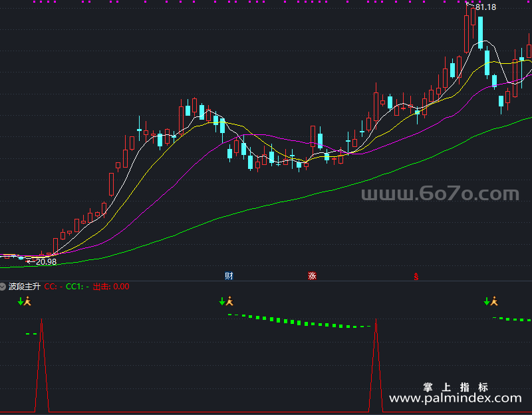
Task: Click the 波段主升 indicator name
Action: (24, 287)
